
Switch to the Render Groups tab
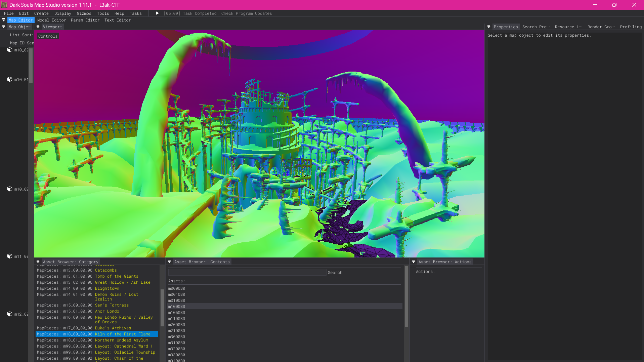tap(601, 27)
